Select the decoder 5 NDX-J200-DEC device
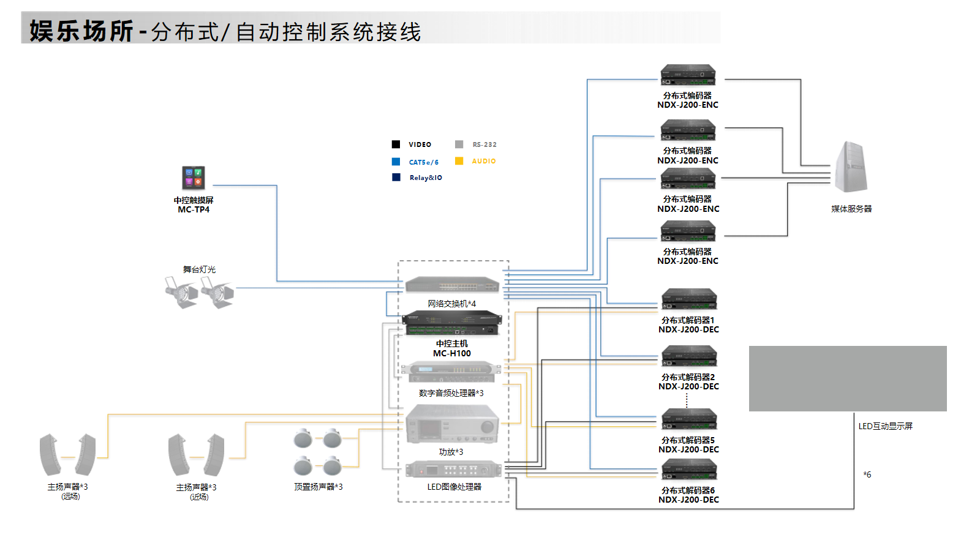Viewport: 980px width, 551px height. click(689, 419)
